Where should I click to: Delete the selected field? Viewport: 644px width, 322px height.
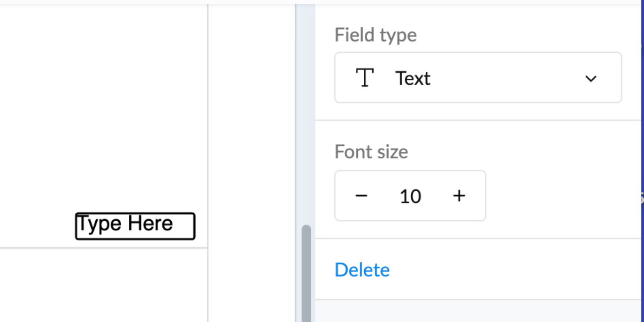(x=362, y=270)
